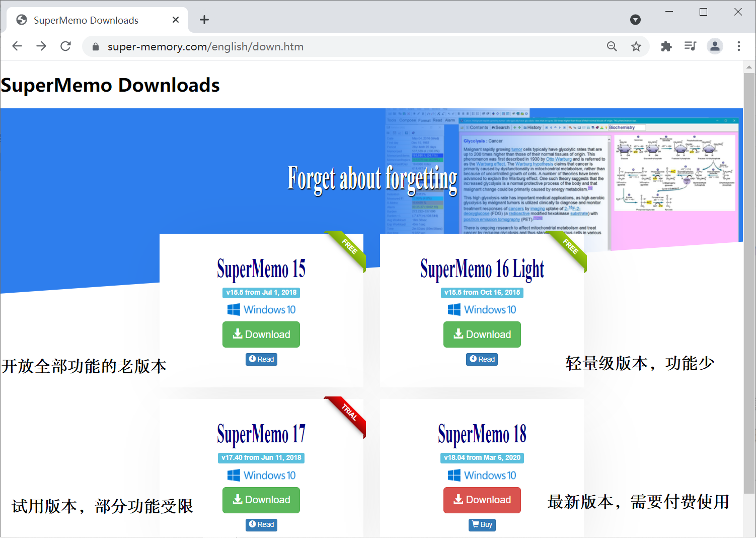Viewport: 756px width, 538px height.
Task: Click the Forget about forgetting banner text
Action: click(372, 180)
